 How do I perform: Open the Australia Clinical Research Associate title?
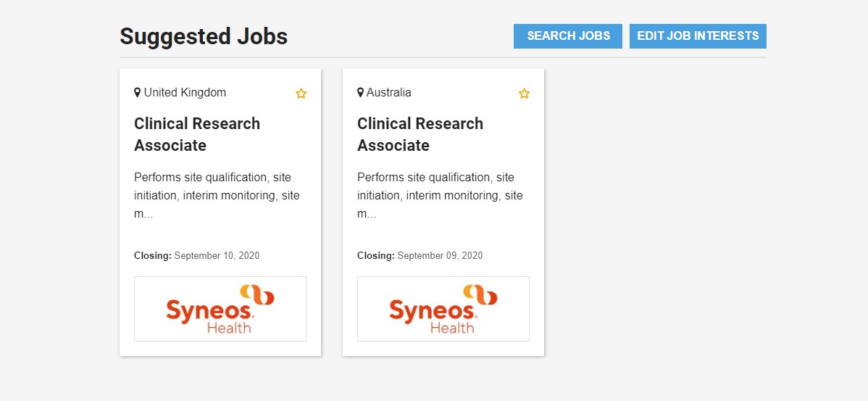[x=420, y=134]
